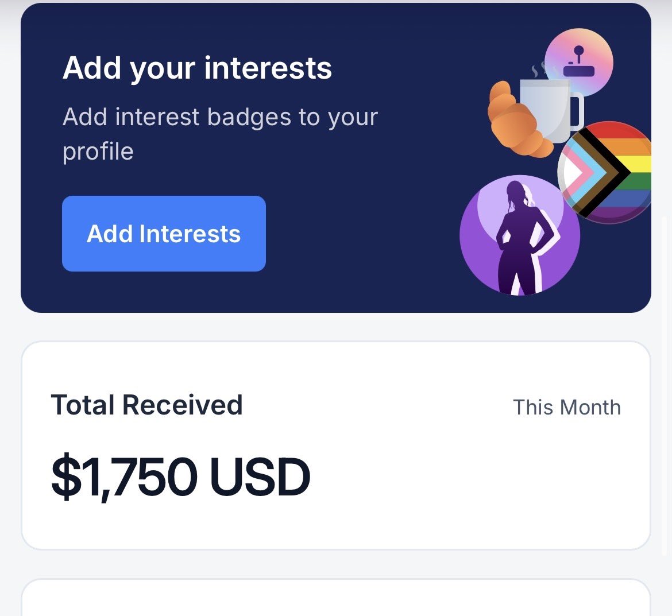Click the Add Interests button
672x616 pixels.
point(164,234)
